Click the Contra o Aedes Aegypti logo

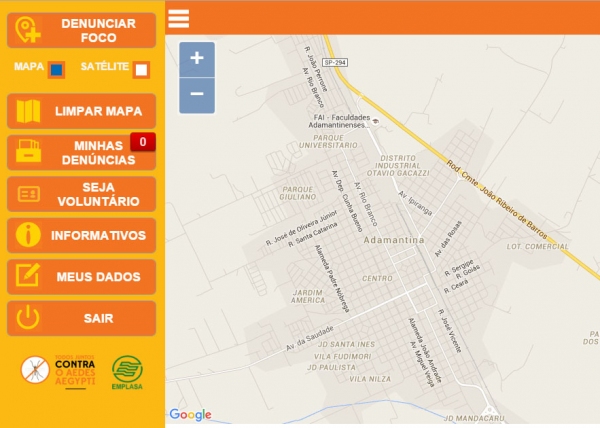coord(60,370)
